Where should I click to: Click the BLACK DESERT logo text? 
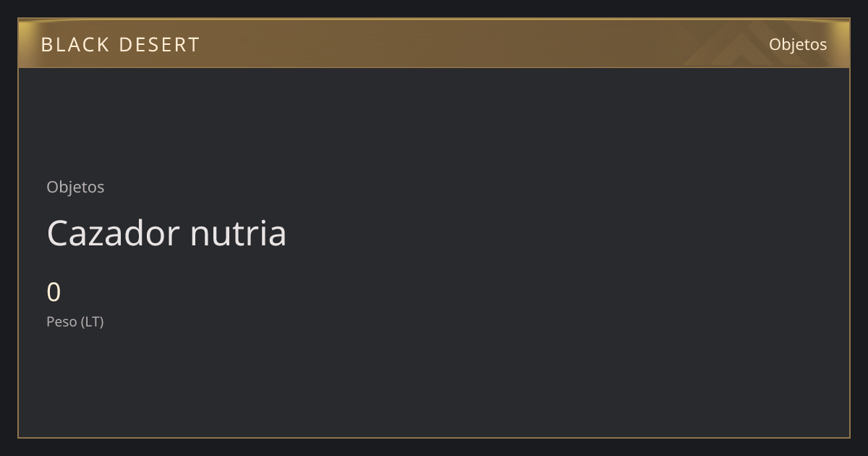pyautogui.click(x=120, y=45)
